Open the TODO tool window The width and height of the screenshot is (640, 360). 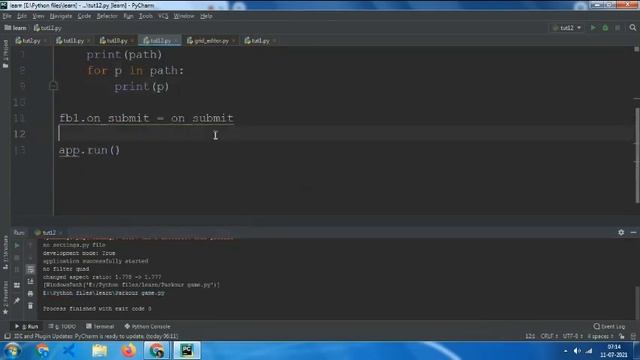(62, 327)
